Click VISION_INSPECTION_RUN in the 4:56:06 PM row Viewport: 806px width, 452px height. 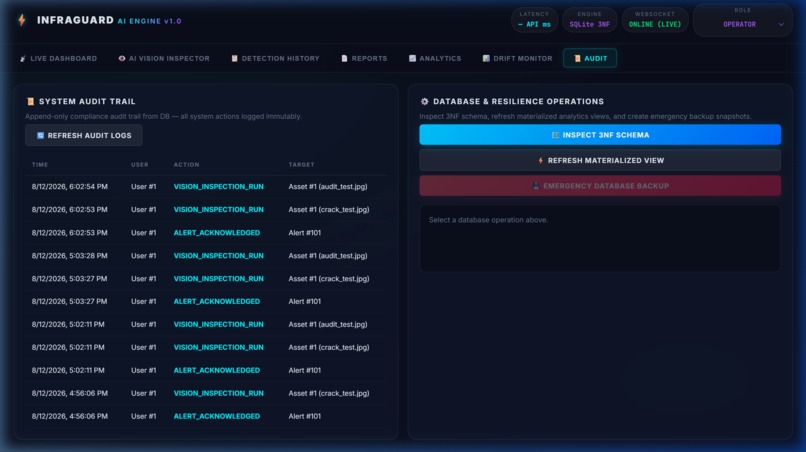coord(218,393)
